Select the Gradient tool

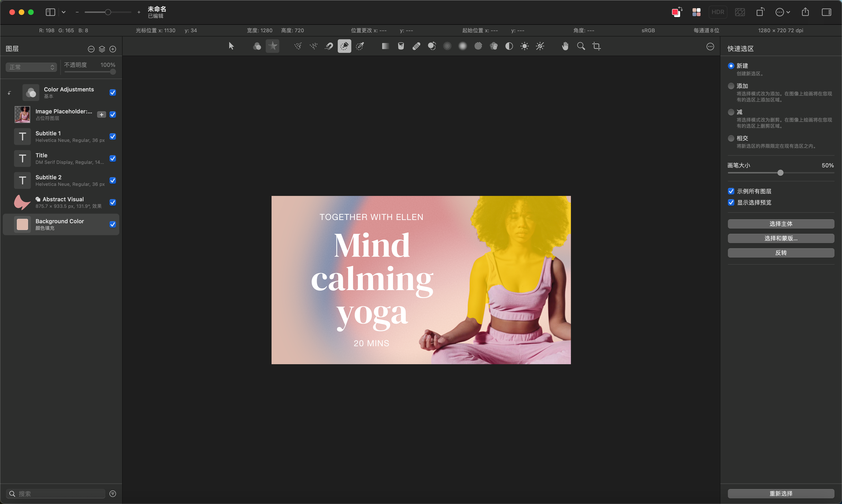385,46
